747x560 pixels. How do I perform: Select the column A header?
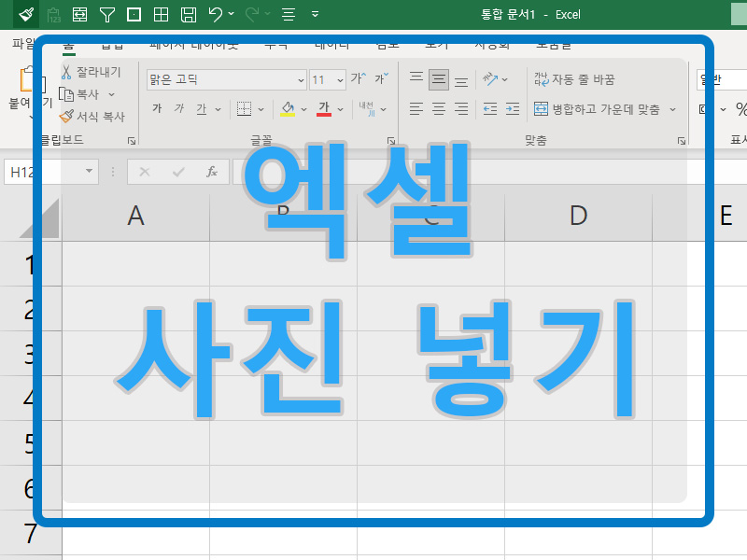click(135, 216)
